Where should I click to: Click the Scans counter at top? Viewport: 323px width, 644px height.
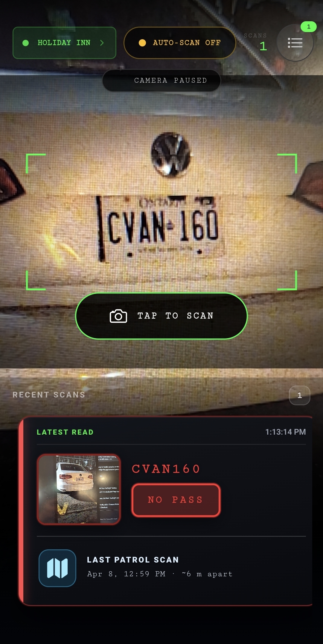(256, 42)
